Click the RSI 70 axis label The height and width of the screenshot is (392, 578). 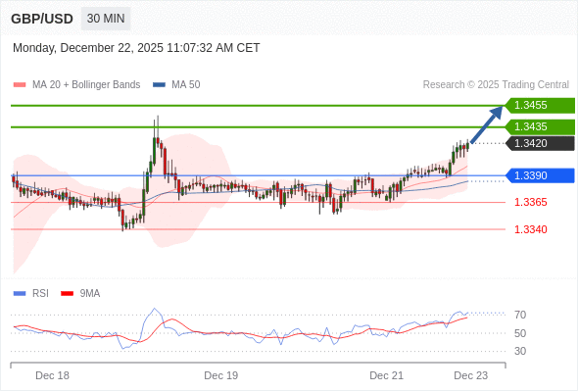coord(520,315)
